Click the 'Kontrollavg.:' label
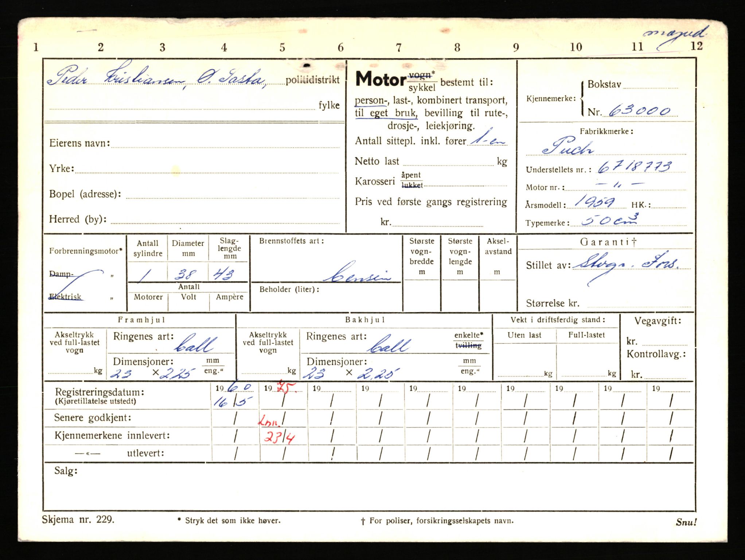This screenshot has height=560, width=745. coord(656,354)
